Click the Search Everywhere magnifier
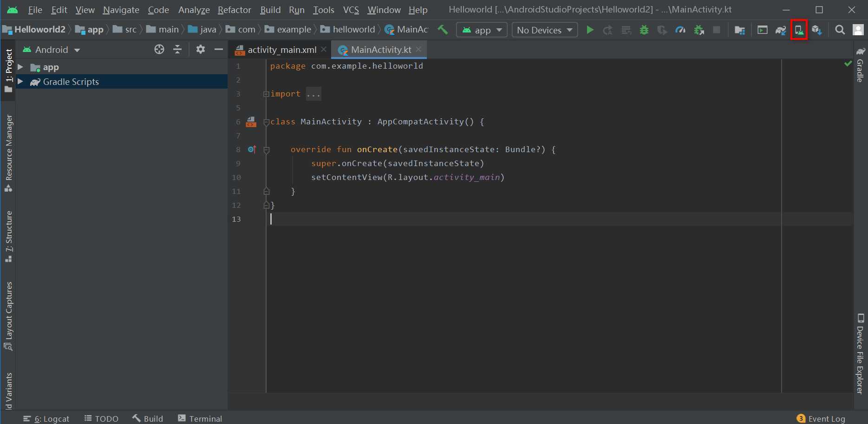 pos(840,30)
